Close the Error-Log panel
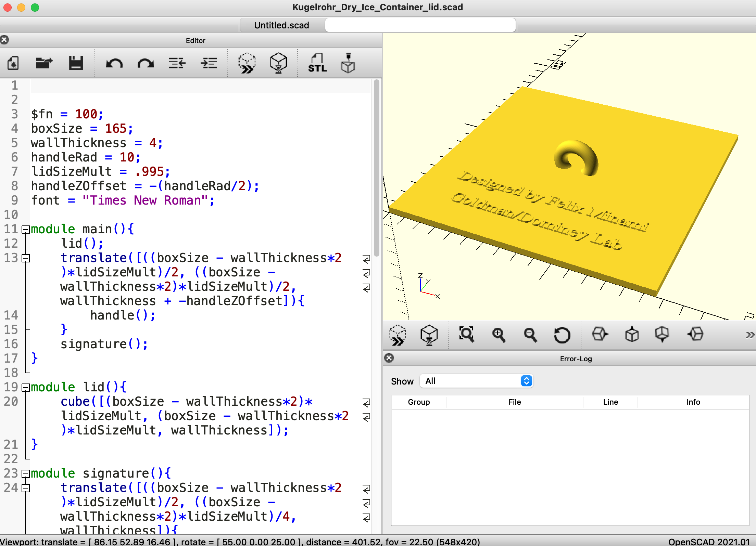This screenshot has height=546, width=756. pyautogui.click(x=389, y=358)
